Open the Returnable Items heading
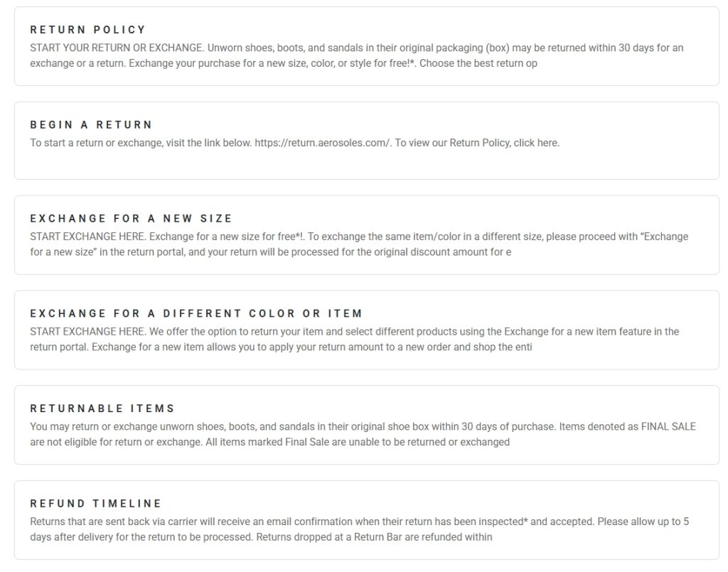 [x=102, y=409]
